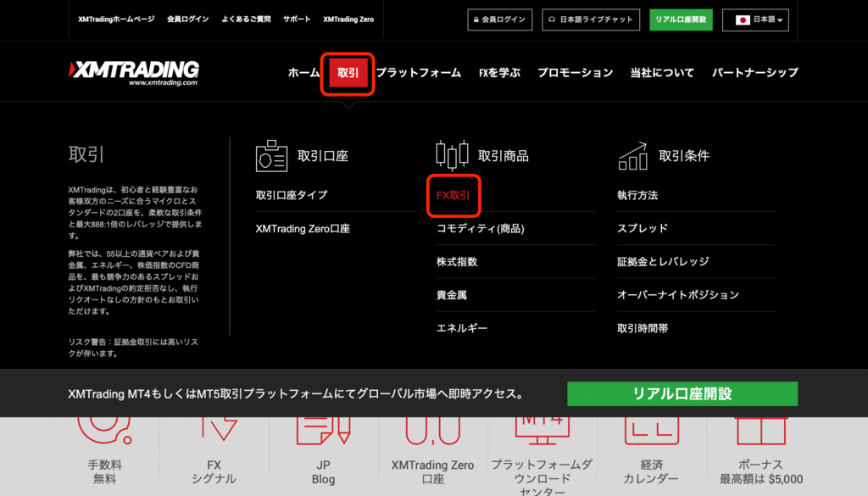Click the 会員ログイン button with lock

[x=500, y=20]
